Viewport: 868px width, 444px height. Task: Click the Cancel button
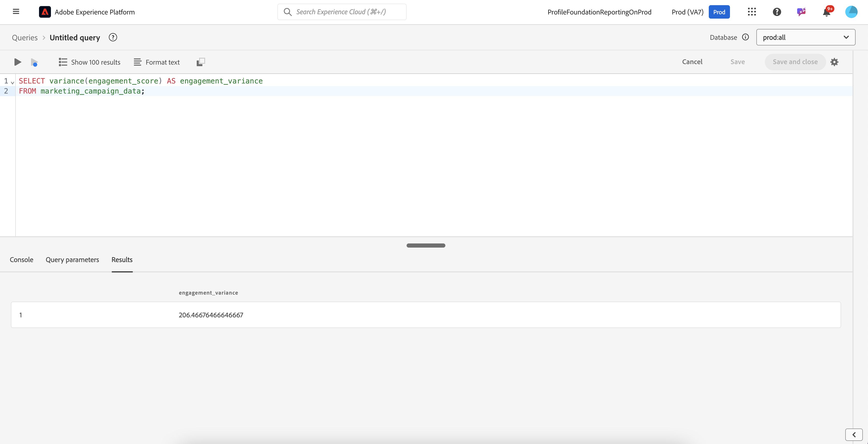692,62
